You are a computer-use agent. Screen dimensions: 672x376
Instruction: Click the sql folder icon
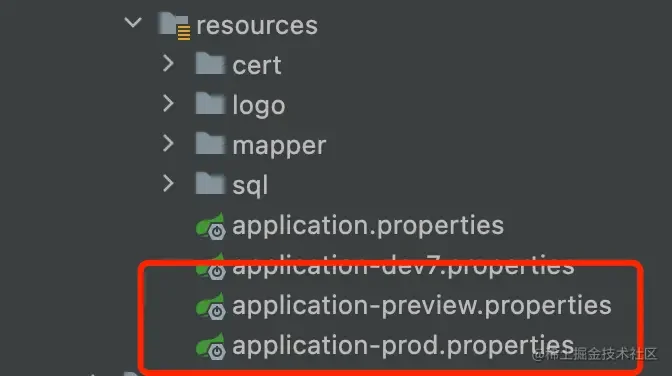coord(210,183)
